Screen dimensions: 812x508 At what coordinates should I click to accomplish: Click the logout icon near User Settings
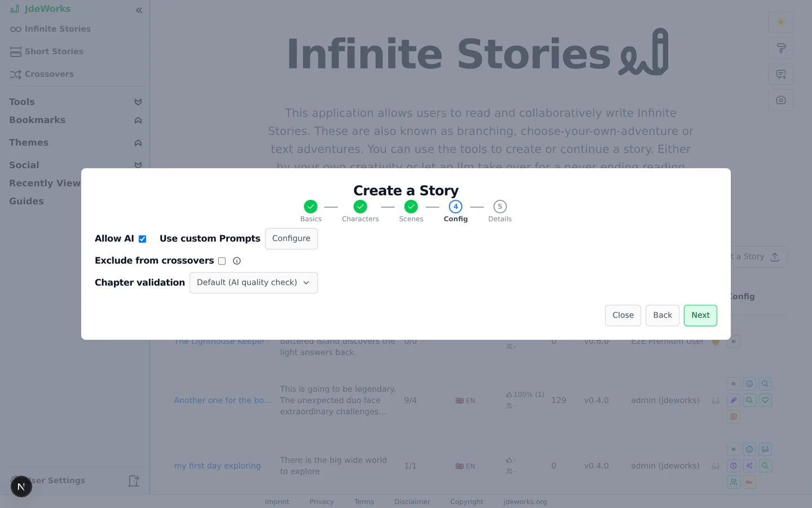point(134,481)
